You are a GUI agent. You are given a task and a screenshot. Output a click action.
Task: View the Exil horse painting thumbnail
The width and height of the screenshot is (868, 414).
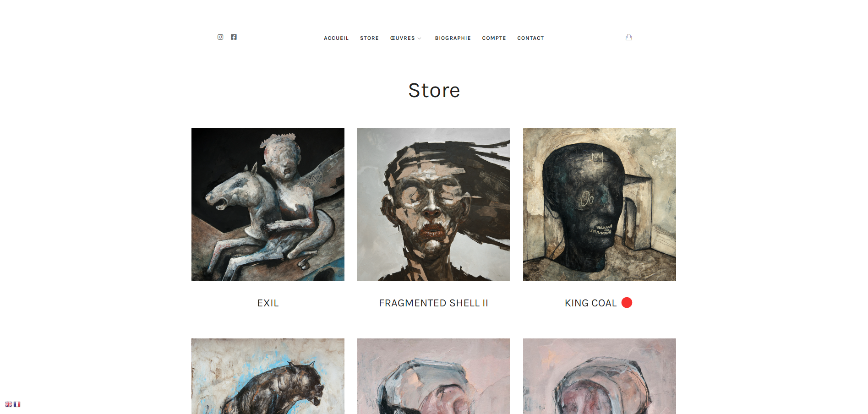[x=268, y=205]
